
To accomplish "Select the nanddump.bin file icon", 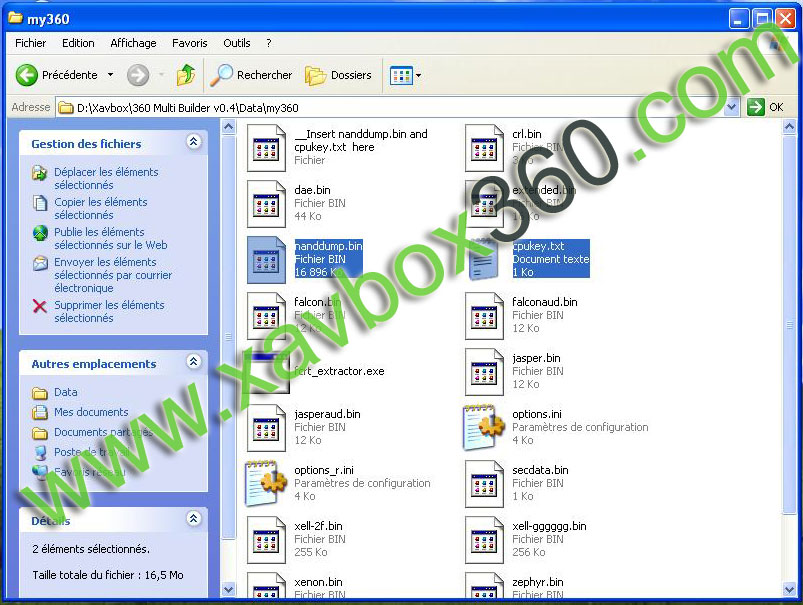I will pyautogui.click(x=266, y=260).
